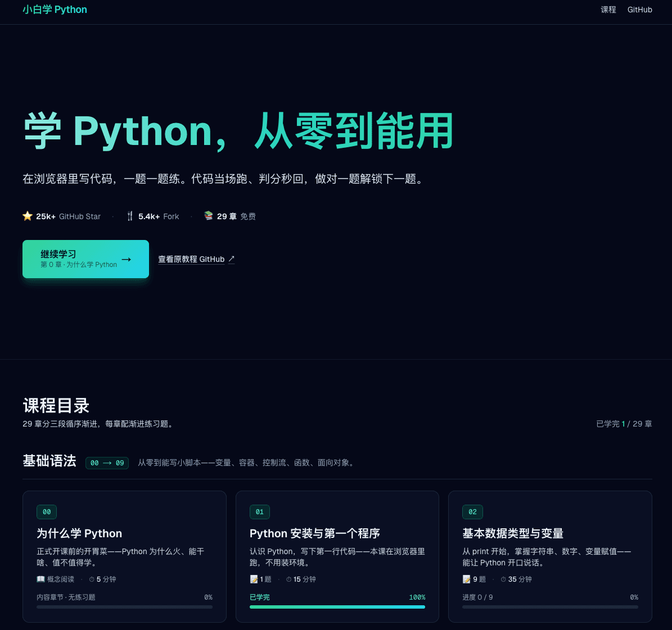Click the star icon next to 25k+
Image resolution: width=672 pixels, height=630 pixels.
coord(28,216)
